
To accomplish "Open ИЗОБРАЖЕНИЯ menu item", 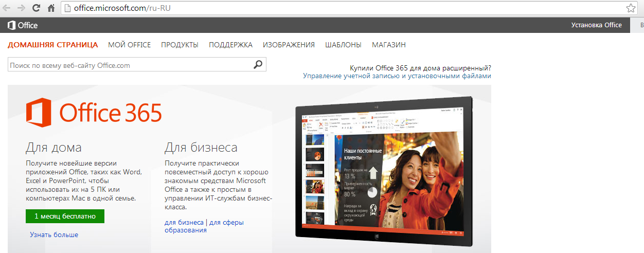I will tap(289, 45).
